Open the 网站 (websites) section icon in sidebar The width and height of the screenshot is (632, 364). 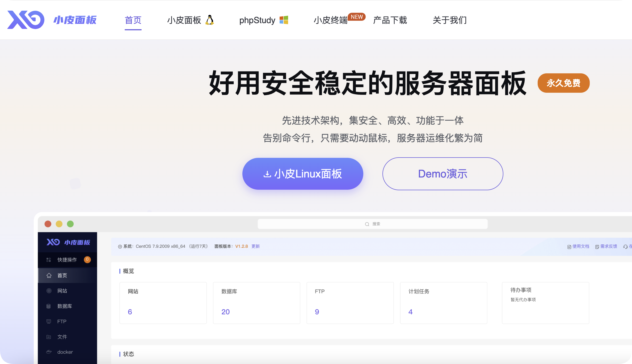(x=49, y=291)
